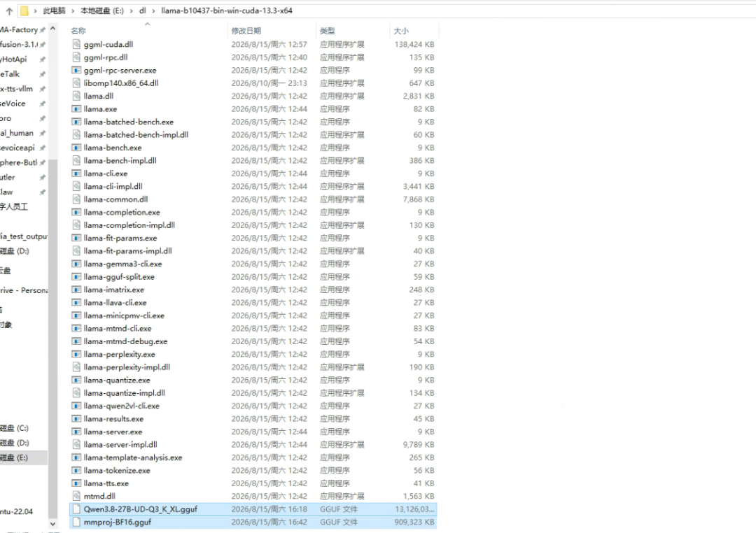Select the llama-tts.exe application icon
This screenshot has width=756, height=533.
[x=76, y=483]
